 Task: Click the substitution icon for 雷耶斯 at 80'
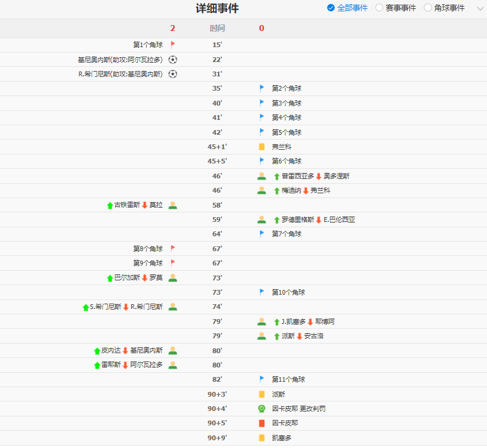pyautogui.click(x=172, y=365)
